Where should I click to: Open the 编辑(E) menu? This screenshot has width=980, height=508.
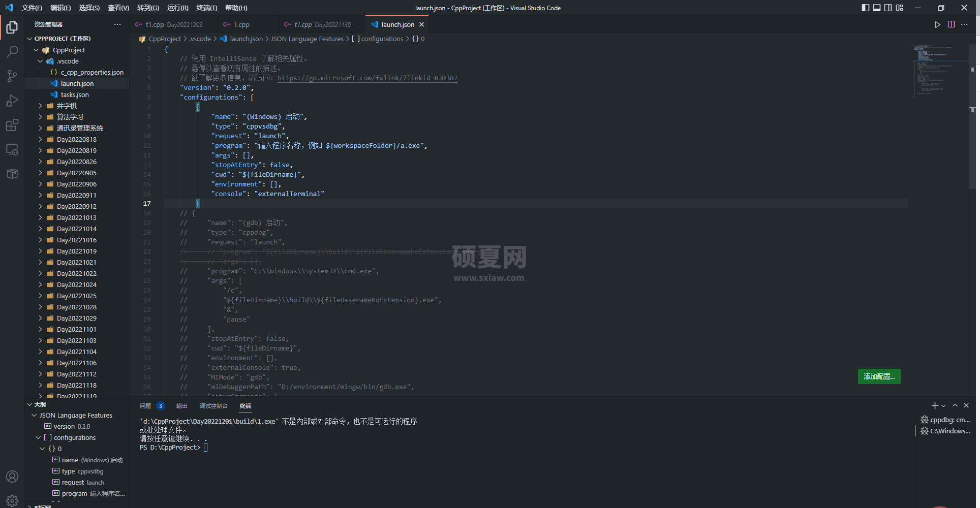coord(60,8)
